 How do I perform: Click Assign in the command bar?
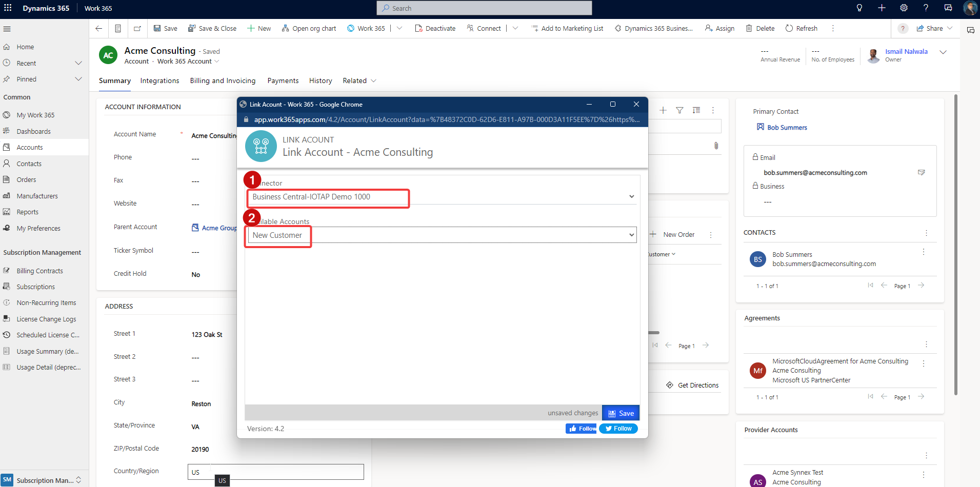719,29
